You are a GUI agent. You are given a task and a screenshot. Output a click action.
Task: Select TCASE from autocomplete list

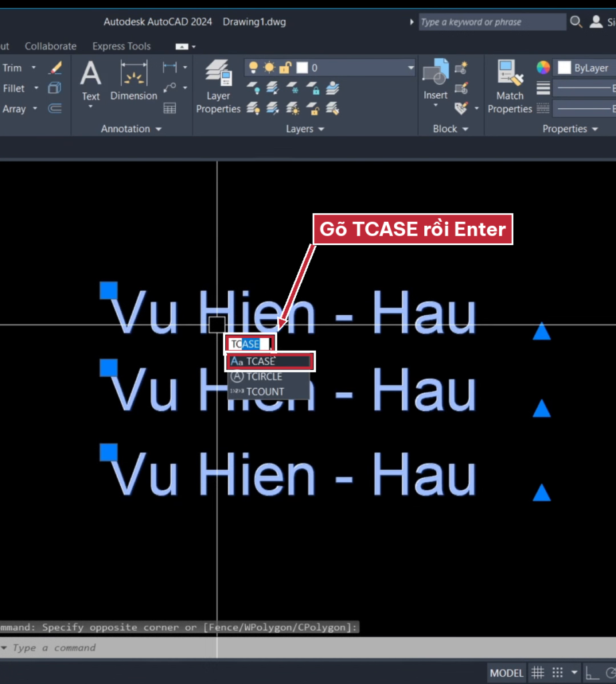point(270,361)
